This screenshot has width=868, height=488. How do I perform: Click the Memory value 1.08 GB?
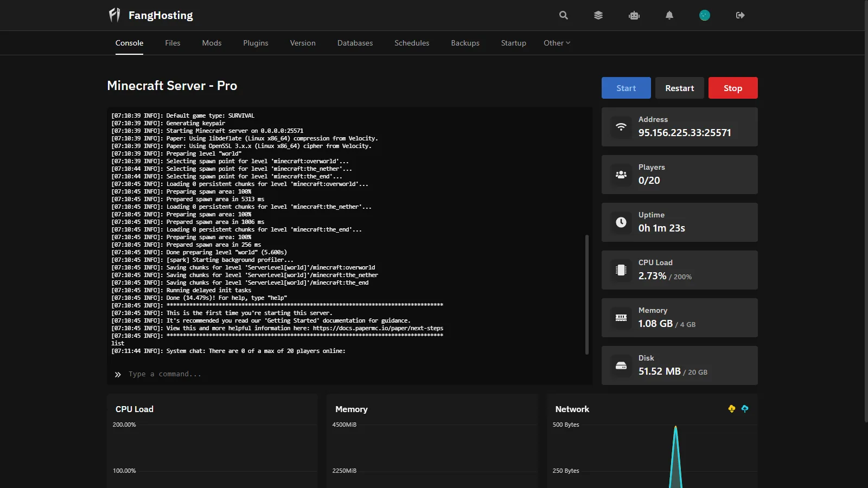click(x=655, y=324)
